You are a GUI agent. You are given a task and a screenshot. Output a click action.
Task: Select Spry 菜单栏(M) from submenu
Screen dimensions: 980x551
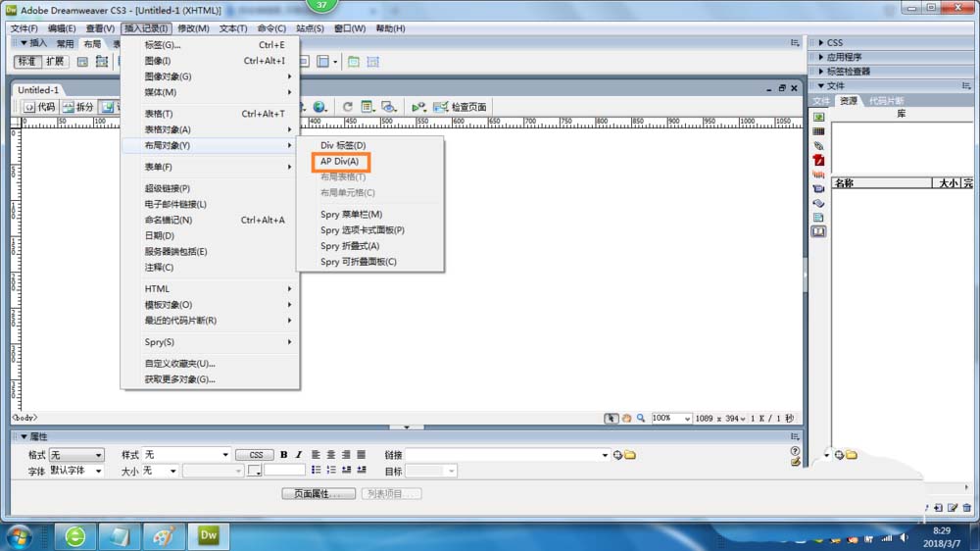tap(351, 214)
